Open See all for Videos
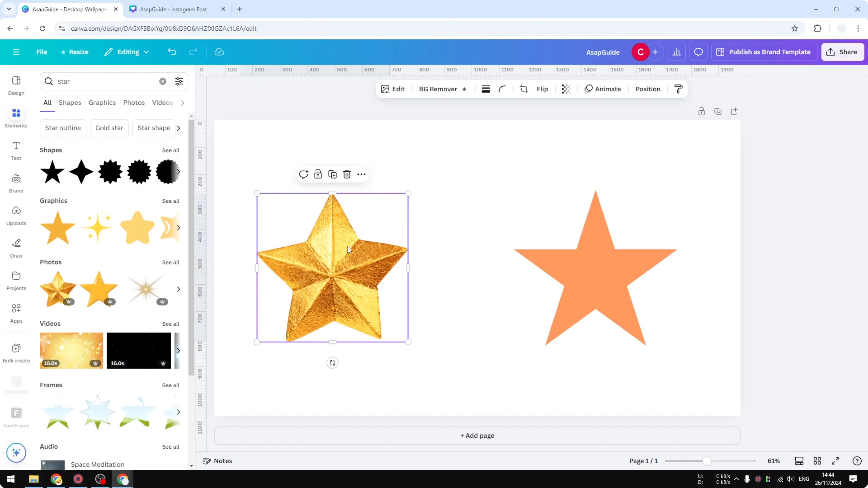868x488 pixels. pyautogui.click(x=171, y=324)
